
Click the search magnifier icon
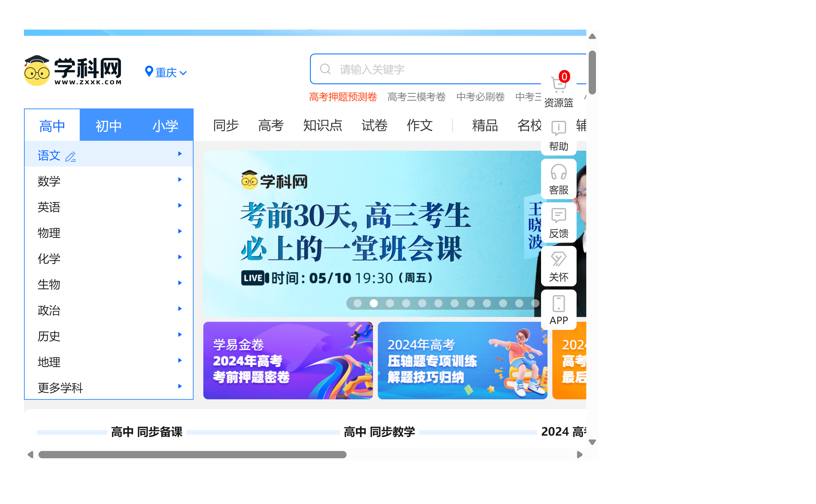coord(325,69)
